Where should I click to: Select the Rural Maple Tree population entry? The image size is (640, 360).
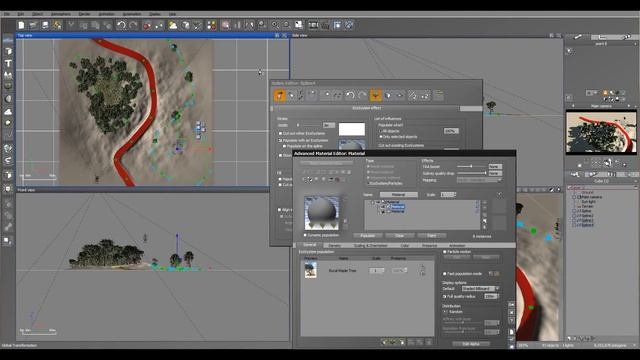tap(367, 271)
